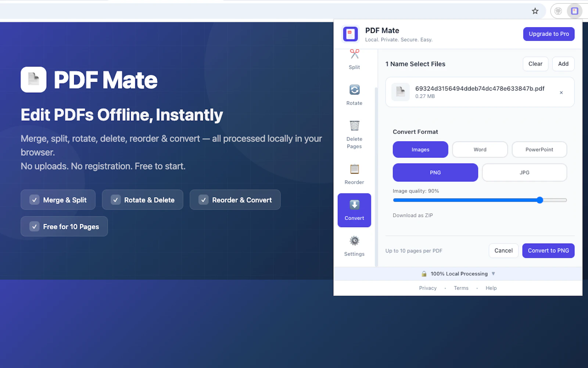Click the "Image quality: 90%" label

click(x=416, y=191)
